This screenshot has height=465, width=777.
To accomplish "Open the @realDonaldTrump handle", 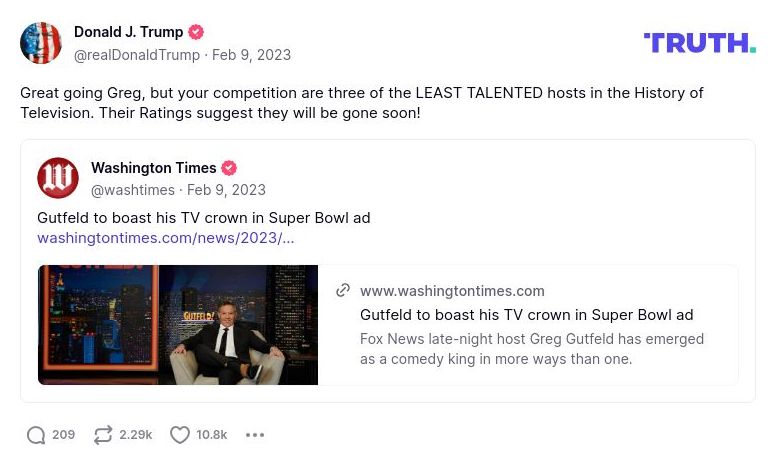I will (x=137, y=55).
